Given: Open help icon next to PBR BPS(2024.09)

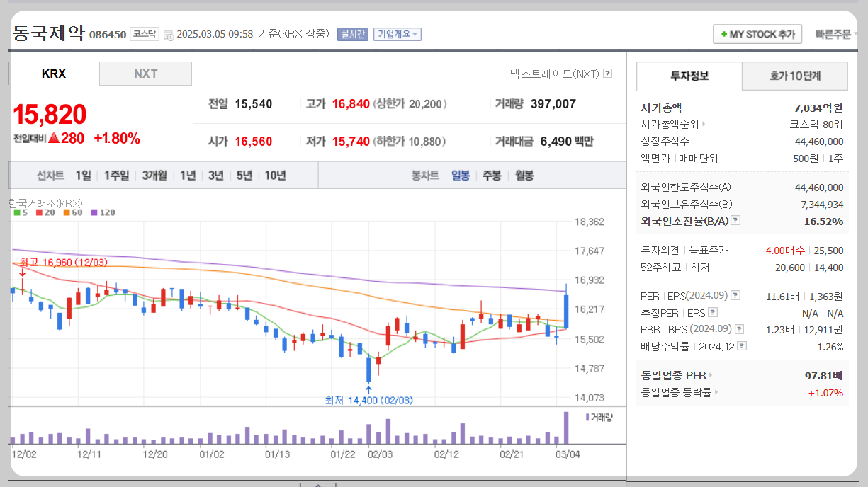Looking at the screenshot, I should coord(739,329).
